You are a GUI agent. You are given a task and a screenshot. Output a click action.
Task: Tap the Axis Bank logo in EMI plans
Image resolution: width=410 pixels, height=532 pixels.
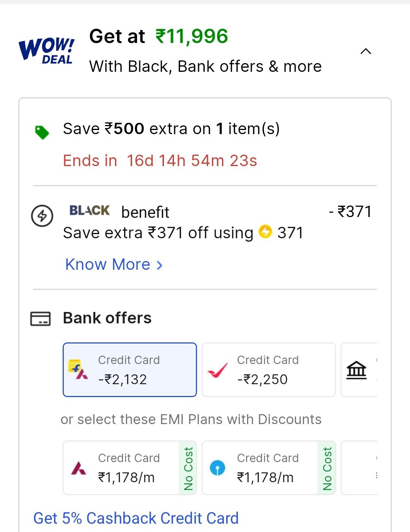tap(79, 468)
